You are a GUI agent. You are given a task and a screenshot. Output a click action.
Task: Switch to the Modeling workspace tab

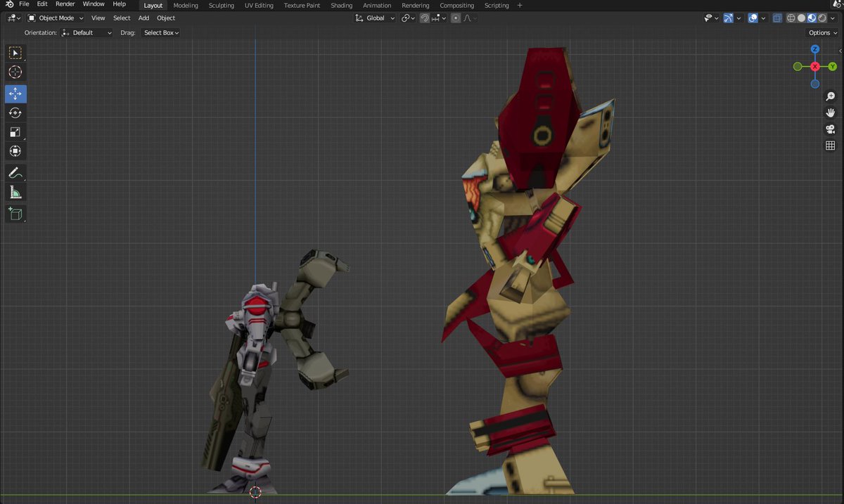186,5
